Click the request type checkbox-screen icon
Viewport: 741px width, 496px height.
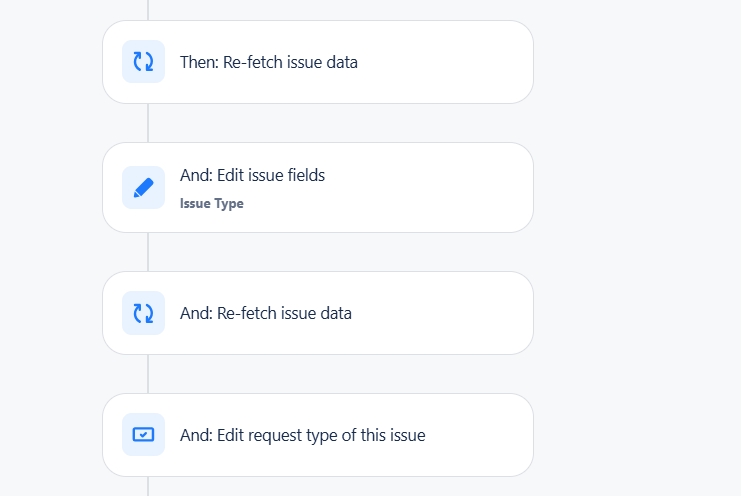143,435
